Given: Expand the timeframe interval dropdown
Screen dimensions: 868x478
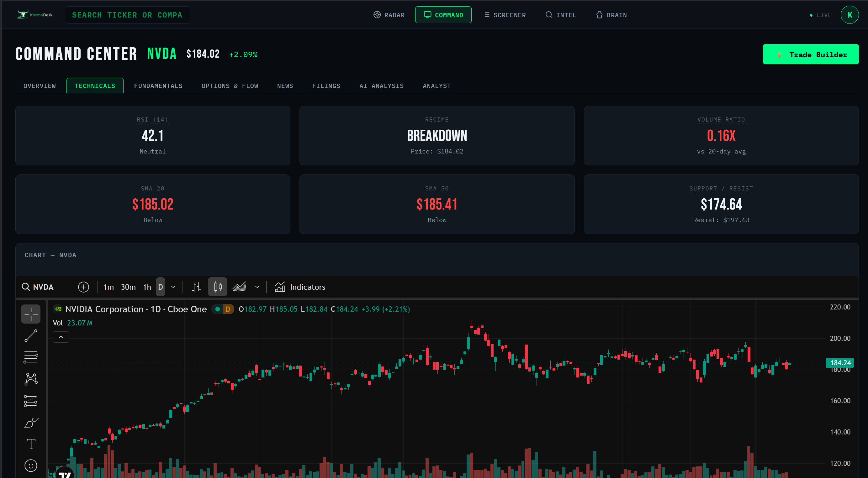Looking at the screenshot, I should 173,287.
